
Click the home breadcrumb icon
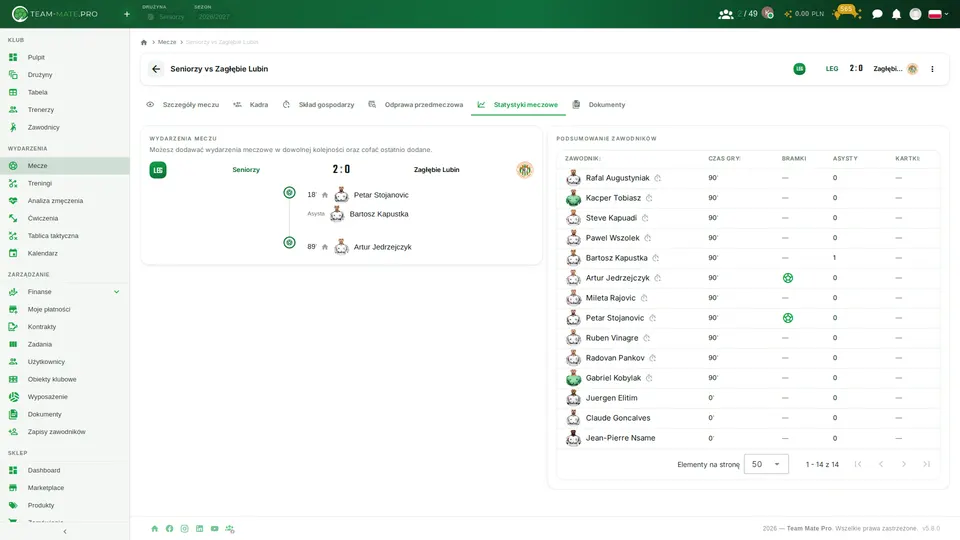[x=144, y=42]
